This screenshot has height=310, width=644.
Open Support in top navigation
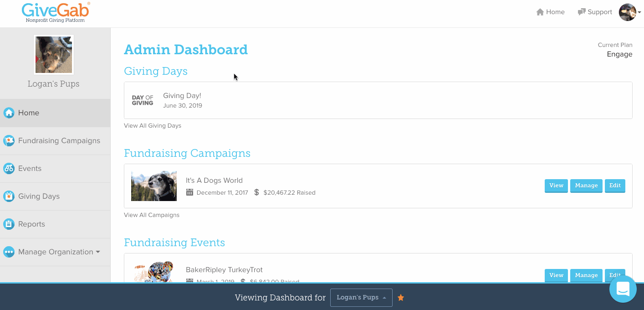point(595,12)
